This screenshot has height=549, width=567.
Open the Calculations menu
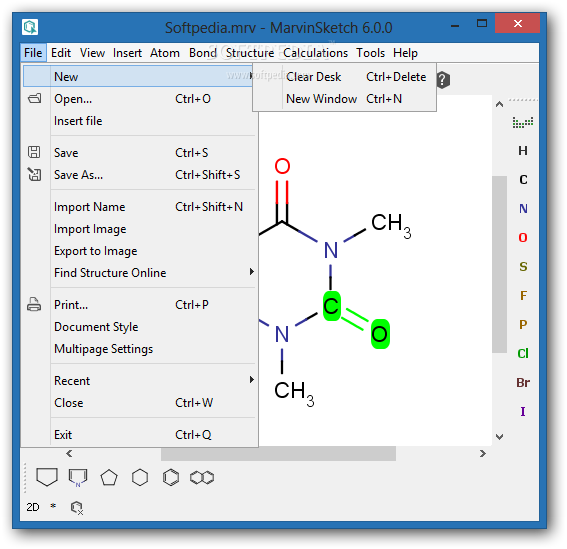(315, 53)
